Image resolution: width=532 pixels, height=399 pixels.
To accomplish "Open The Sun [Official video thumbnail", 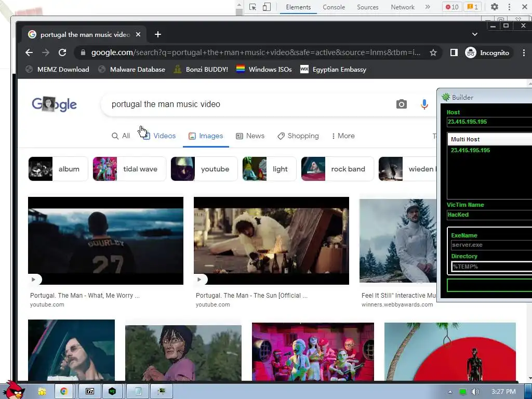I will [x=271, y=241].
